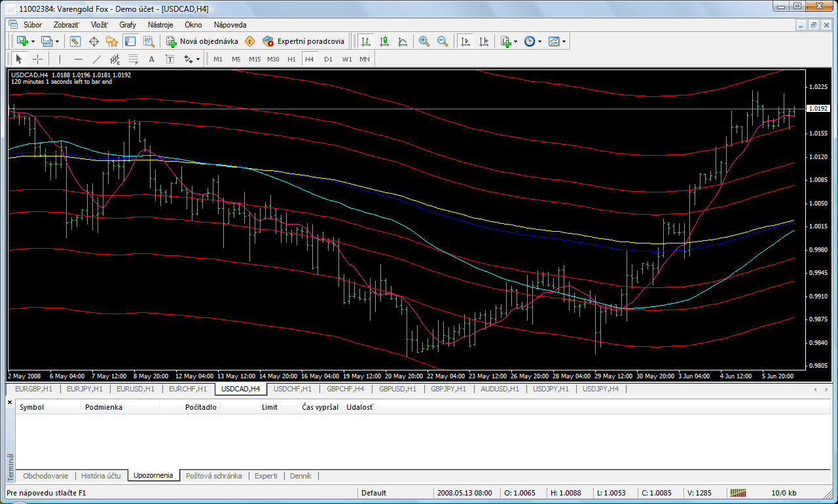The image size is (838, 504).
Task: Draw a vertical line on chart
Action: 60,59
